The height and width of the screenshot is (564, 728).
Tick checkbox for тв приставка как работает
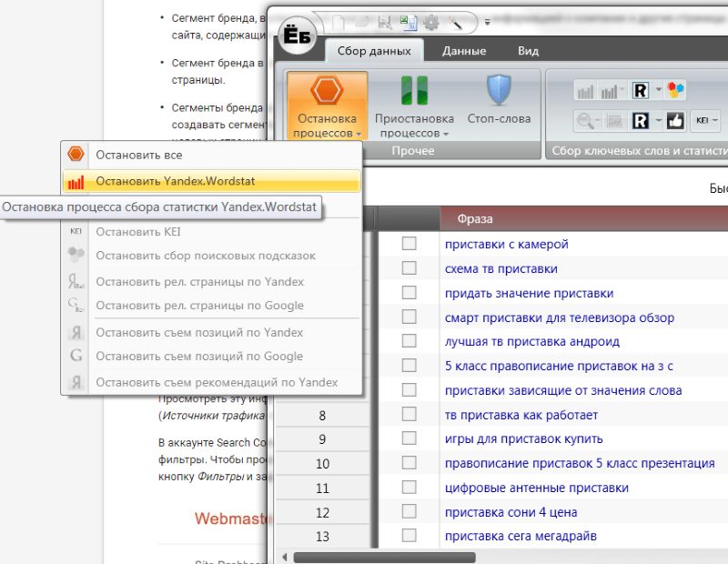click(x=409, y=414)
